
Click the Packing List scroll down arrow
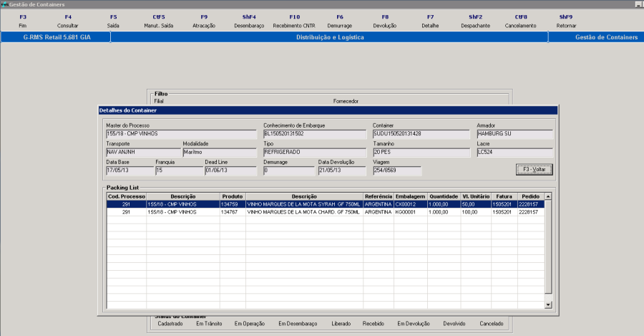[x=548, y=304]
